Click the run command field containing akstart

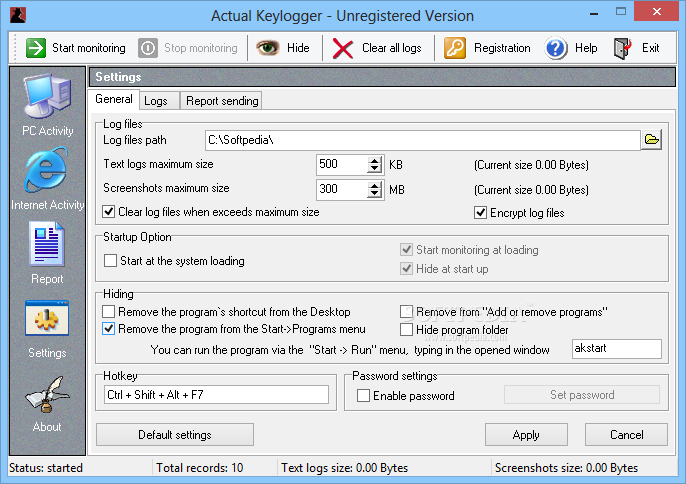point(616,349)
